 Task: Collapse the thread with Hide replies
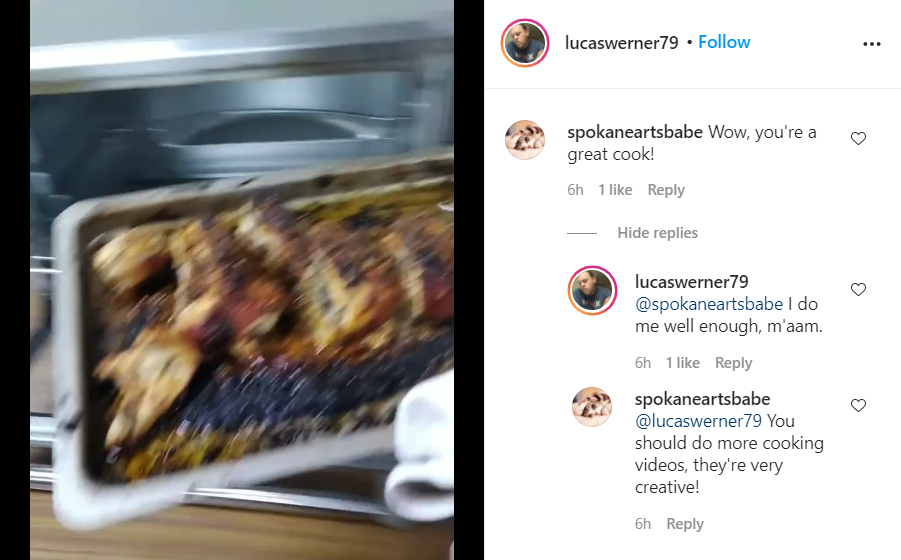(657, 233)
